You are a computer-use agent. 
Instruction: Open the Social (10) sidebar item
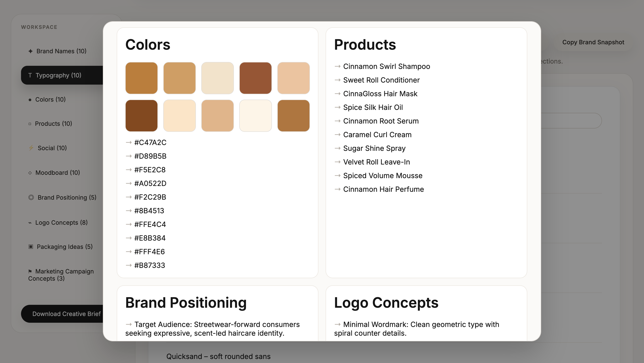point(52,148)
